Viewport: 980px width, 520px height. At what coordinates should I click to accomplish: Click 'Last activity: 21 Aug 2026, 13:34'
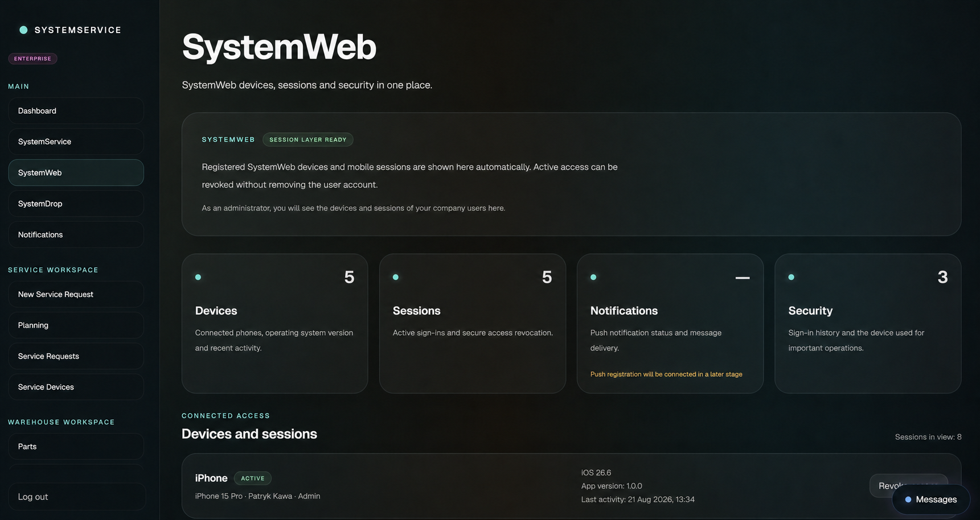[x=638, y=500]
